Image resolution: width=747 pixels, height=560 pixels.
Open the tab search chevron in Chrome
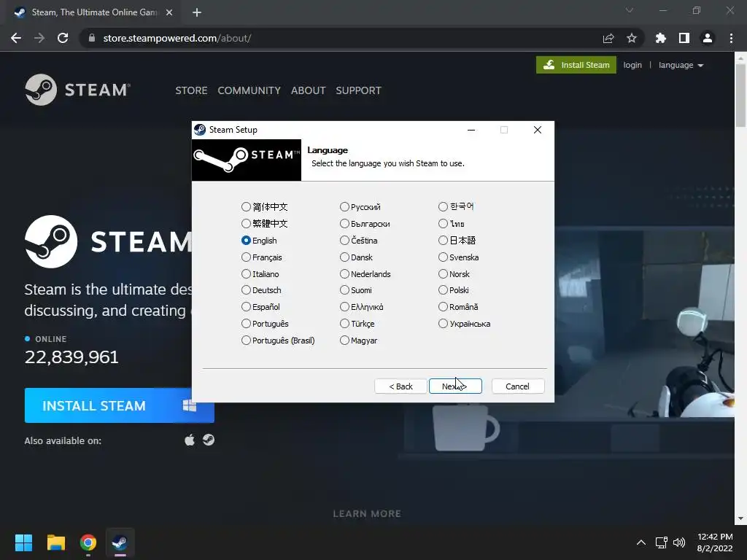click(x=630, y=10)
